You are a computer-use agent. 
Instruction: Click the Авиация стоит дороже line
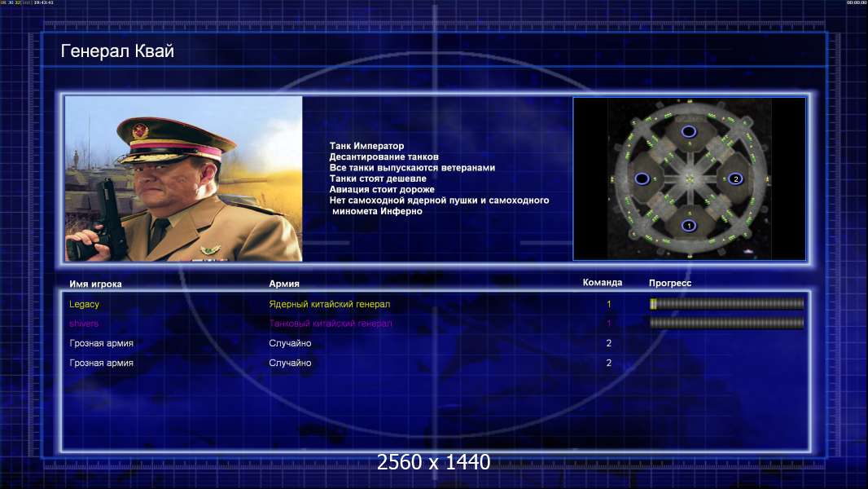(x=382, y=189)
